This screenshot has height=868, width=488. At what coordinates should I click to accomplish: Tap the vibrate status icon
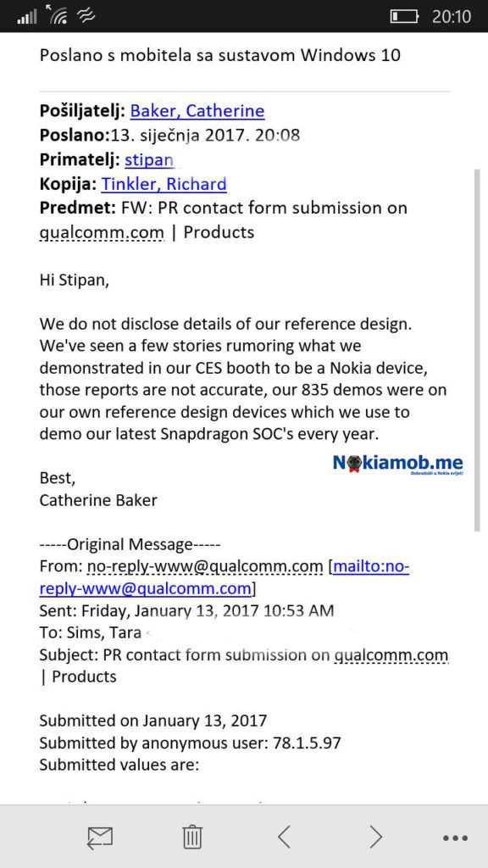[x=86, y=17]
